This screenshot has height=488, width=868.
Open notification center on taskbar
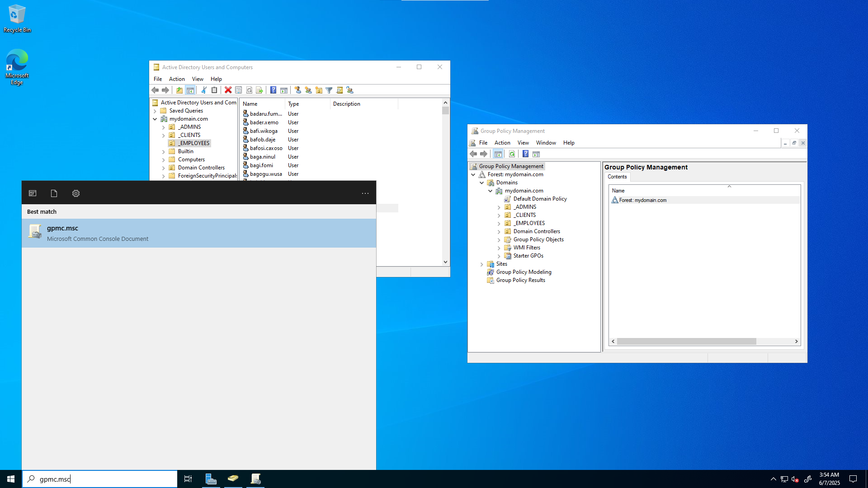853,479
